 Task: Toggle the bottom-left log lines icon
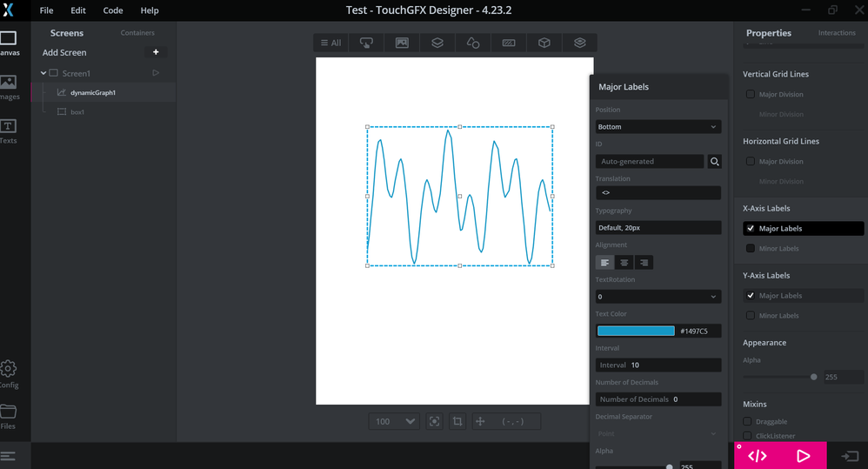(8, 456)
